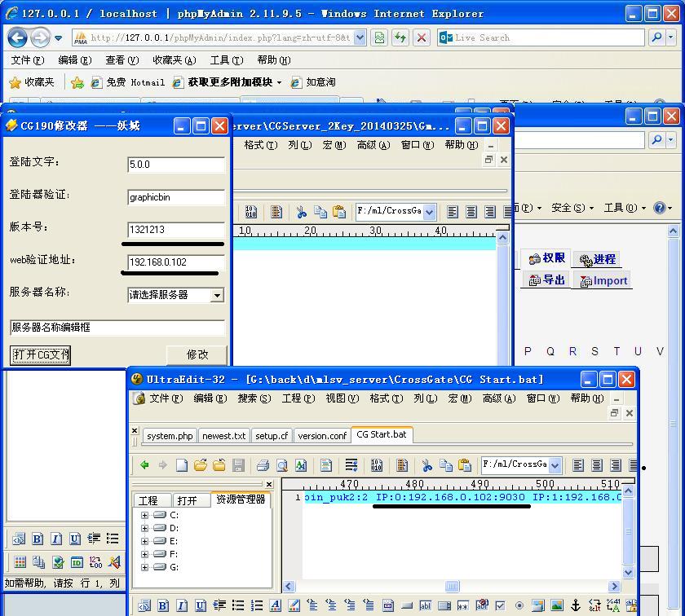The height and width of the screenshot is (616, 685).
Task: Click the paste clipboard icon in front UltraEdit
Action: (464, 465)
